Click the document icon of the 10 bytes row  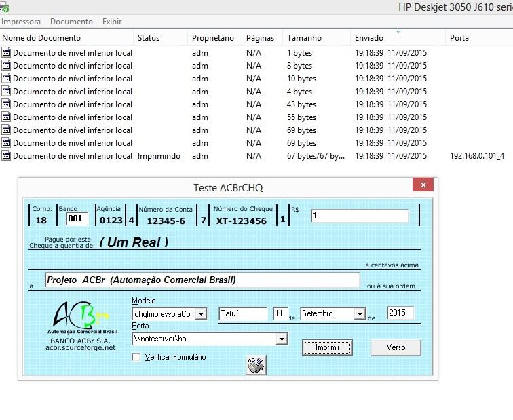(6, 78)
